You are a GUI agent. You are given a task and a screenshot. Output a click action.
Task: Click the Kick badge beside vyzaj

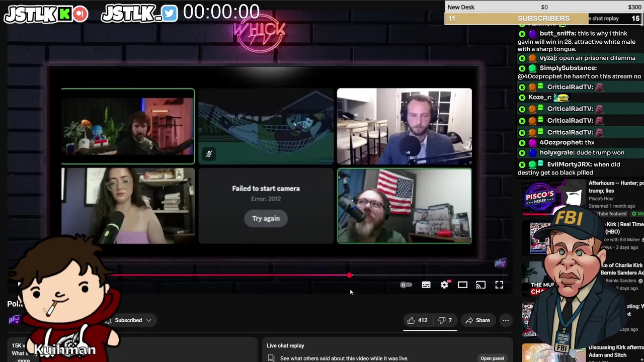(x=522, y=58)
